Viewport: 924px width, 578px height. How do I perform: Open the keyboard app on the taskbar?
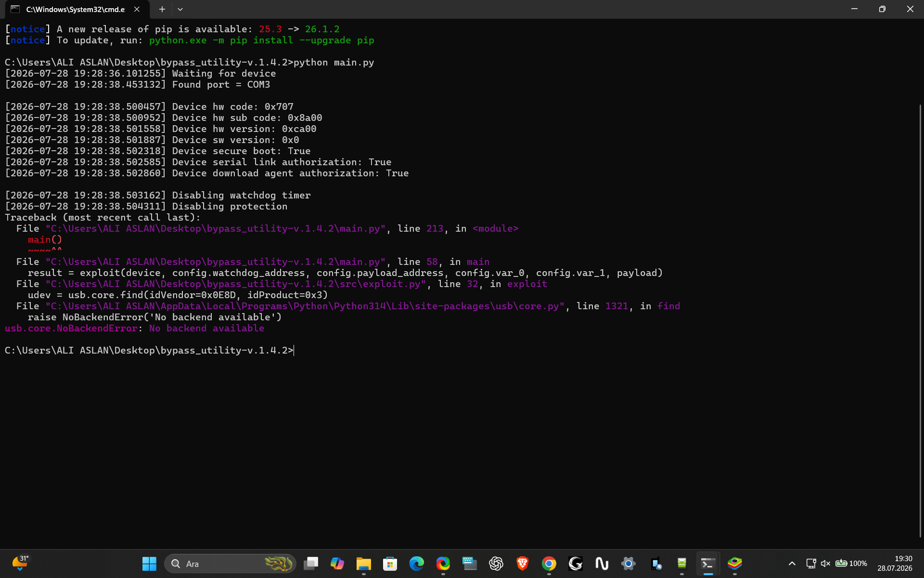coord(470,564)
